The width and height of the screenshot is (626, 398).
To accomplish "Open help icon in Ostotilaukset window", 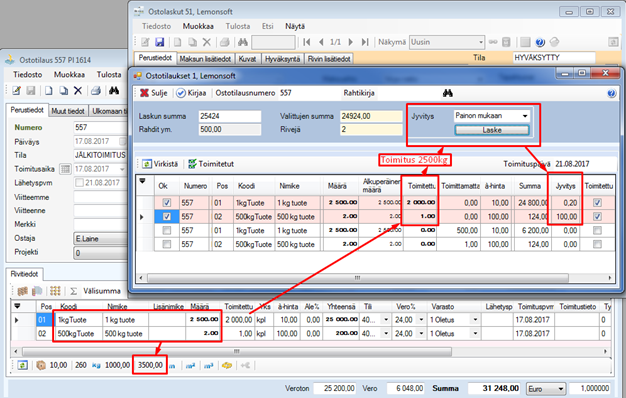I will click(611, 93).
